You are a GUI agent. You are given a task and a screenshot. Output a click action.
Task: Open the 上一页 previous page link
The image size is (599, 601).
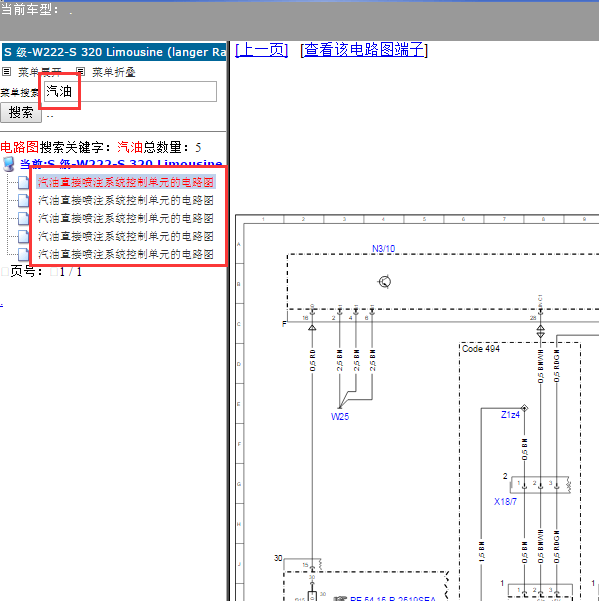point(261,50)
